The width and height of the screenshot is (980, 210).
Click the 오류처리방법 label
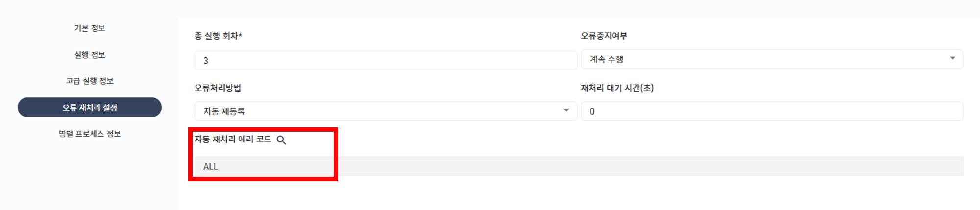click(x=218, y=88)
